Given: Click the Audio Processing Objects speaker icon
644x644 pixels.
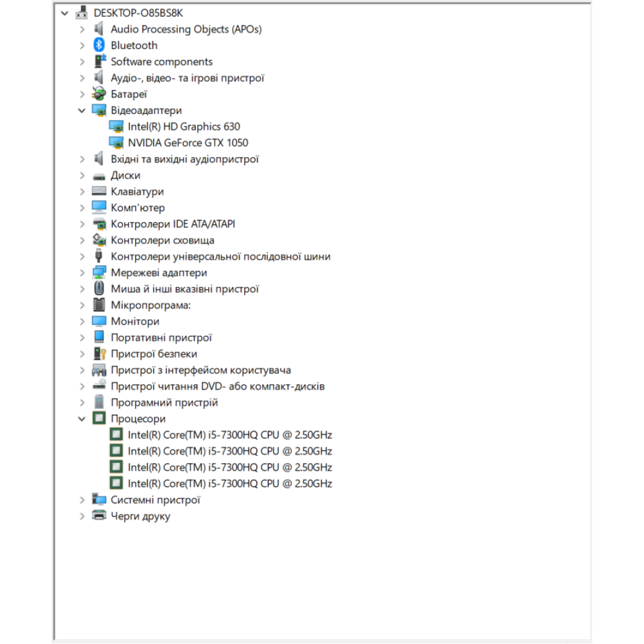Looking at the screenshot, I should click(x=99, y=29).
